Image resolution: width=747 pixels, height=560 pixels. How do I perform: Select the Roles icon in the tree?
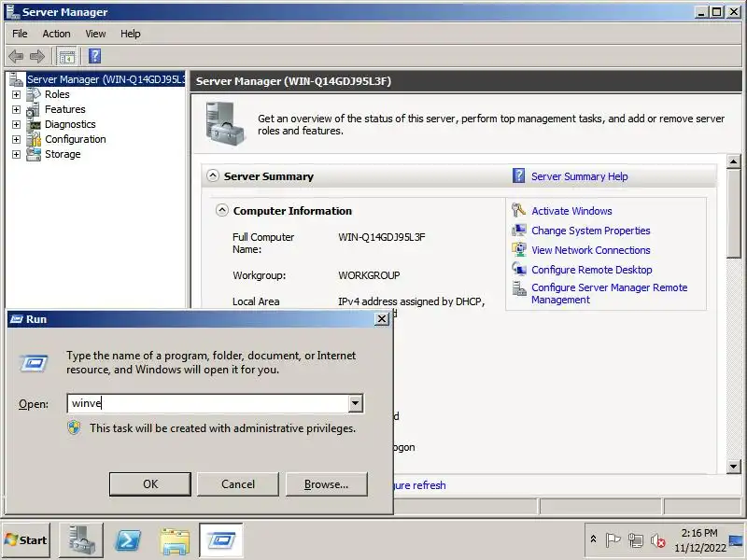[34, 94]
